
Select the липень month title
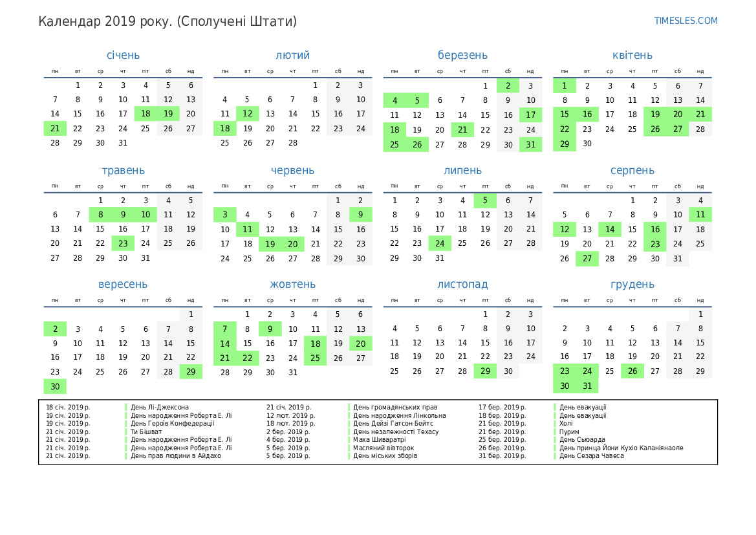pyautogui.click(x=462, y=171)
